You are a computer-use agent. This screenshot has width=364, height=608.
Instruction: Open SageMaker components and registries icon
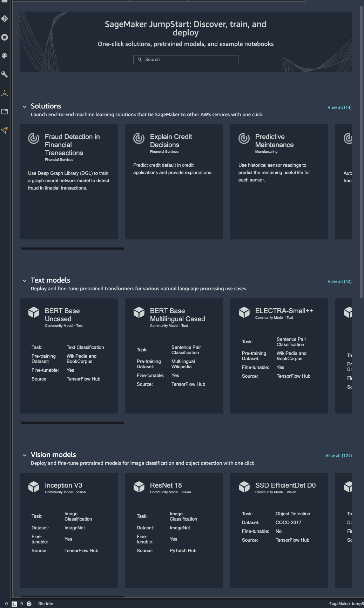pos(5,93)
